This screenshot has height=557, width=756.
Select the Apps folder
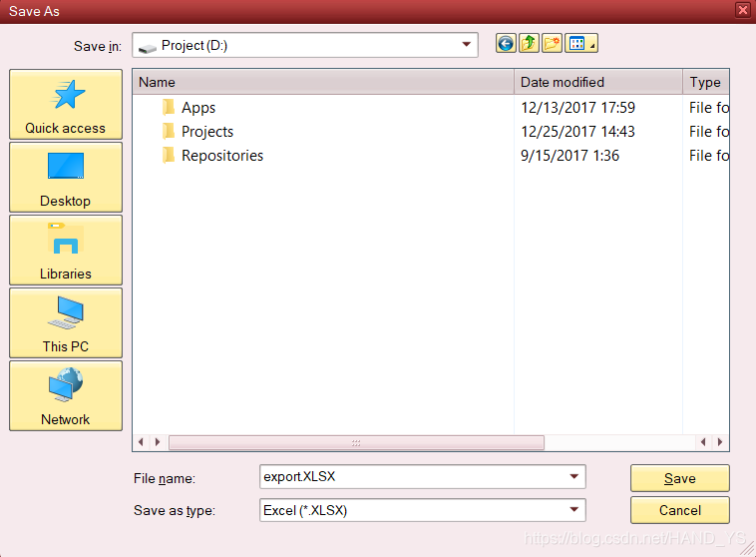(x=198, y=108)
